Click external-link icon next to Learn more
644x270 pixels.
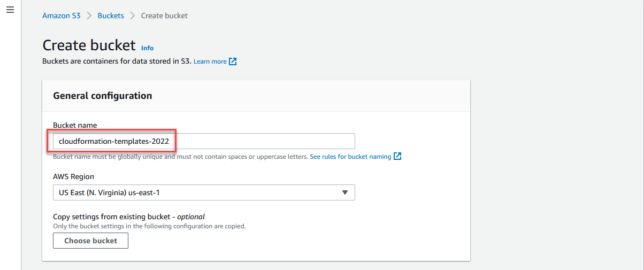pyautogui.click(x=233, y=61)
